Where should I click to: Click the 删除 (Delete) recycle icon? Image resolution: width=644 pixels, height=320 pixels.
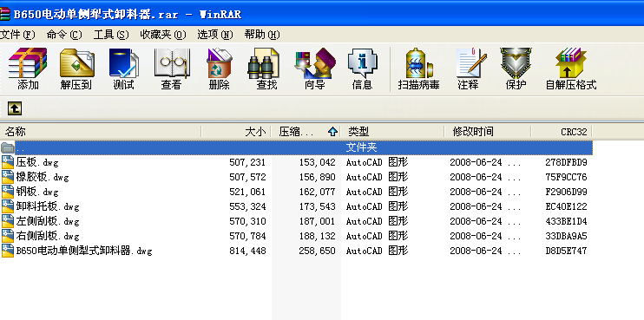(x=219, y=62)
